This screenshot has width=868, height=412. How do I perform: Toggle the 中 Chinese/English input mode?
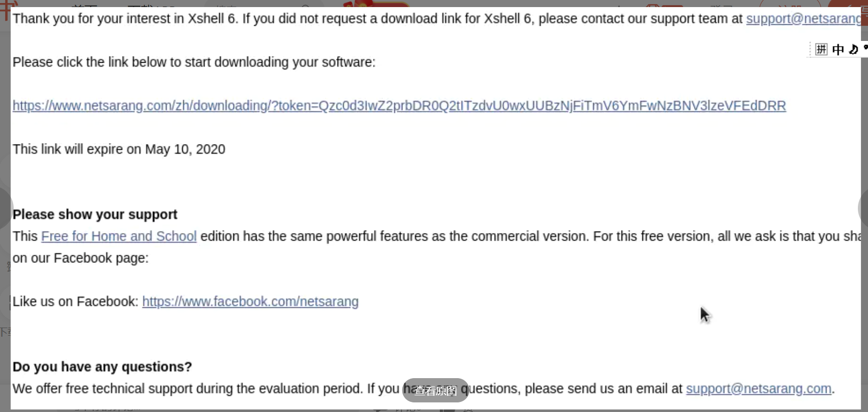(x=838, y=49)
